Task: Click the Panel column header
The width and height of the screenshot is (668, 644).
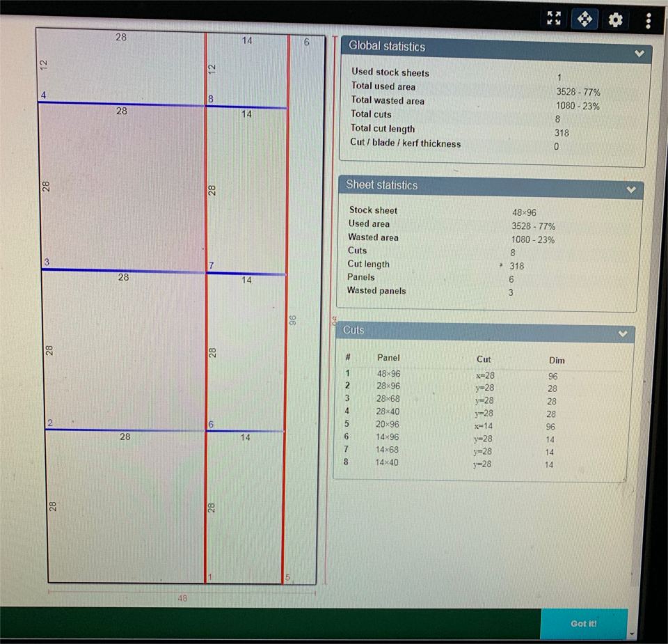Action: 388,358
